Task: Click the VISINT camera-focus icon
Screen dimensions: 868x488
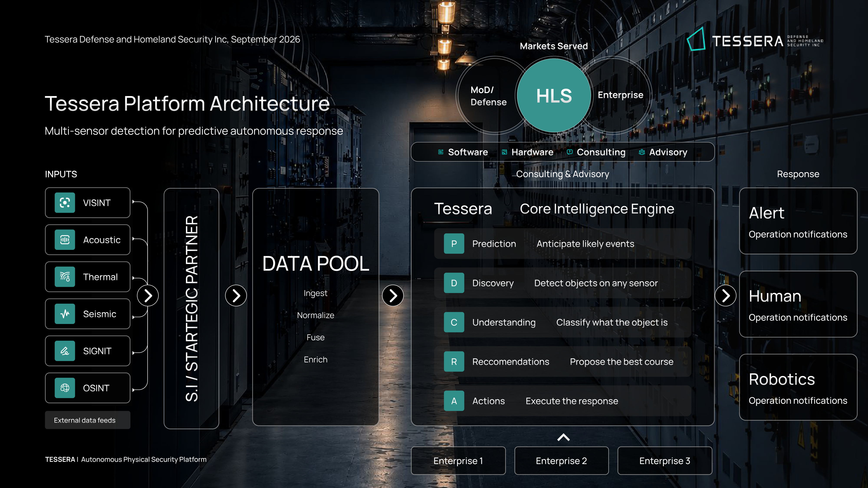Action: click(65, 203)
